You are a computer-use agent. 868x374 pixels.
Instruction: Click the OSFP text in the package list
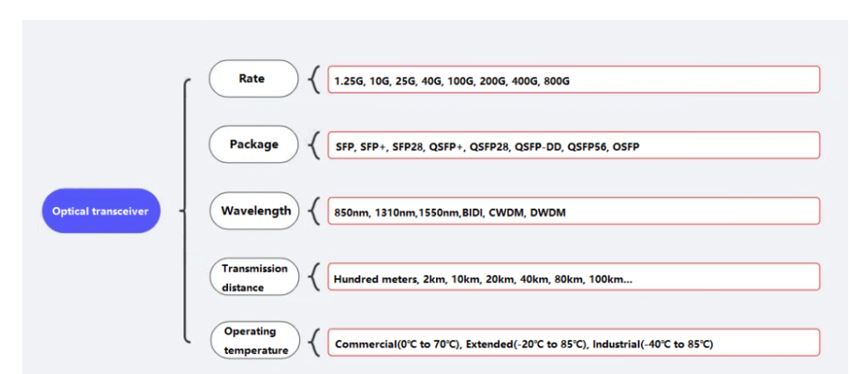(626, 146)
